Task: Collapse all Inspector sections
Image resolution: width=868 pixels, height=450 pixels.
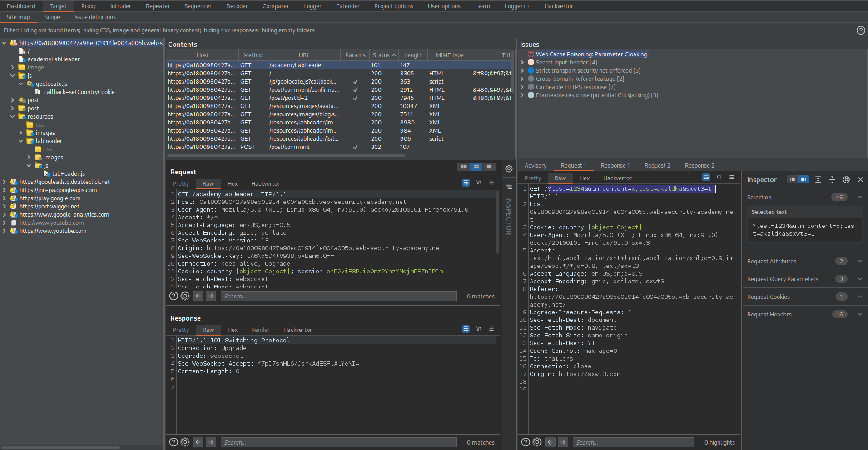Action: pyautogui.click(x=832, y=179)
